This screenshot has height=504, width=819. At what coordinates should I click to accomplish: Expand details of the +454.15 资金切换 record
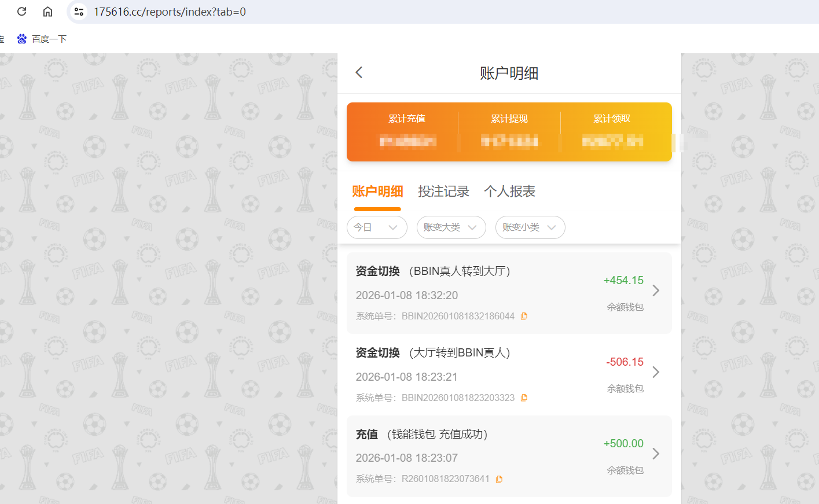(656, 291)
